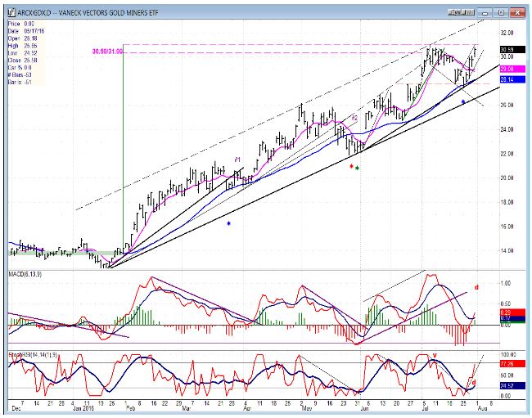Screen dimensions: 532x418
Task: Click the chart icon in the title bar
Action: pyautogui.click(x=12, y=13)
